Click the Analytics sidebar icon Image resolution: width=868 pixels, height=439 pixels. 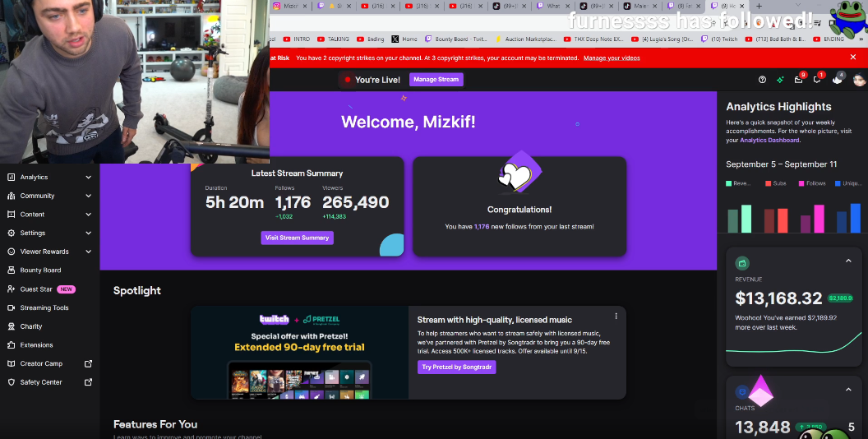click(12, 178)
